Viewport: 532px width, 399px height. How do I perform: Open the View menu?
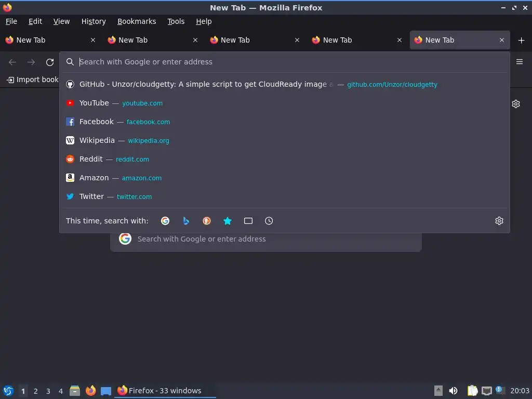(x=61, y=21)
